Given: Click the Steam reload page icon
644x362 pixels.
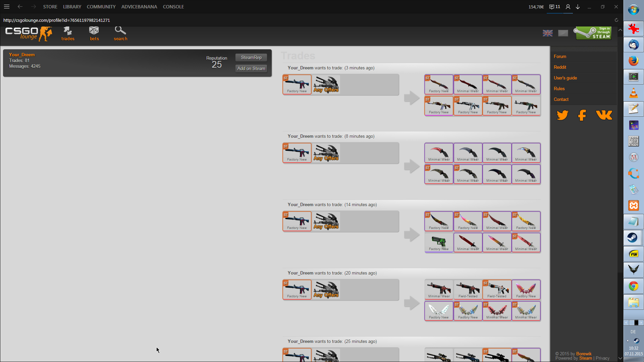Looking at the screenshot, I should click(x=616, y=20).
